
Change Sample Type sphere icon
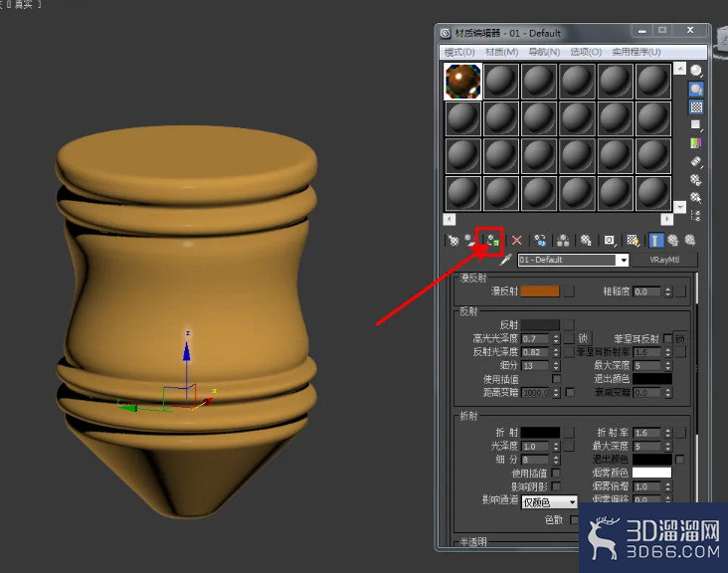pyautogui.click(x=695, y=71)
